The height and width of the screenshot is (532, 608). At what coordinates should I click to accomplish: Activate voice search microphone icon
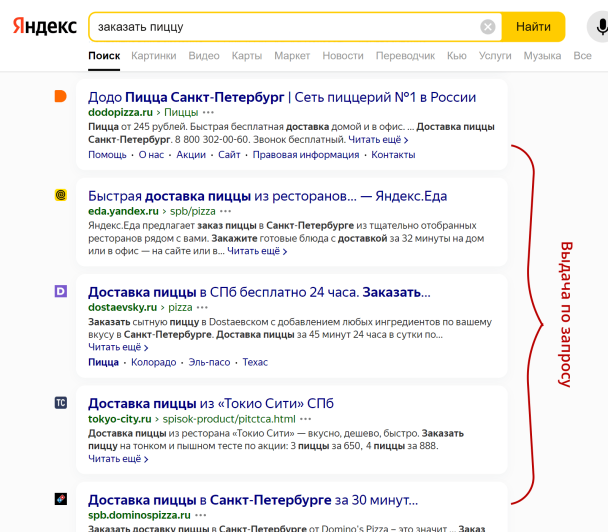tap(601, 27)
